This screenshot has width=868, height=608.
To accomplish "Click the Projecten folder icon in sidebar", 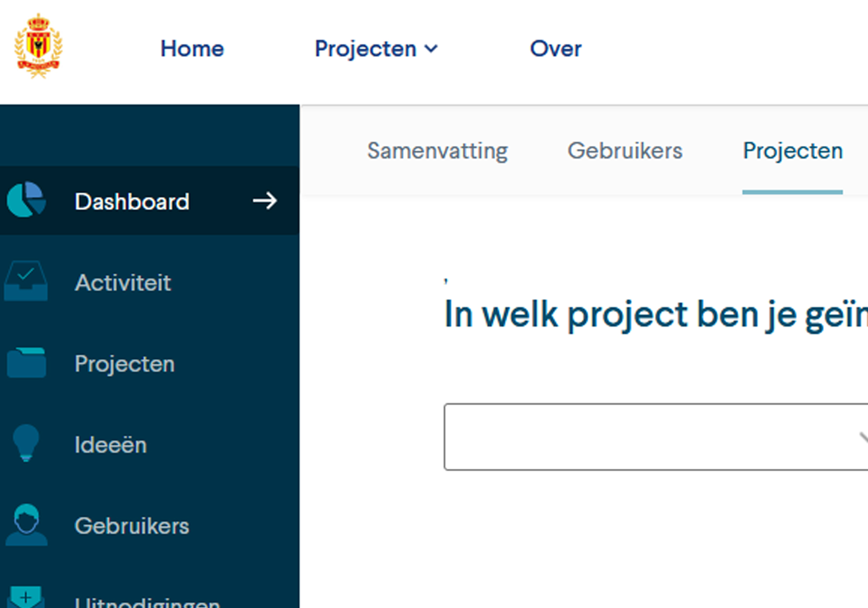I will [27, 362].
